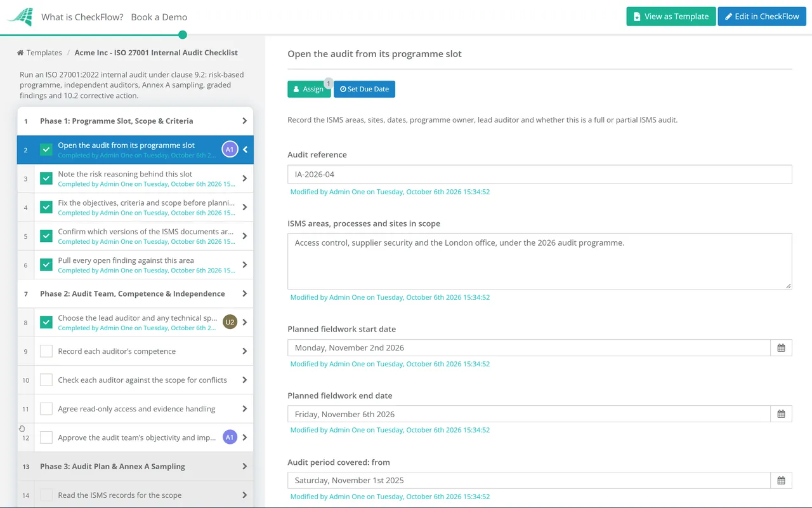Open chevron for 'Read the ISMS records'

pyautogui.click(x=245, y=495)
